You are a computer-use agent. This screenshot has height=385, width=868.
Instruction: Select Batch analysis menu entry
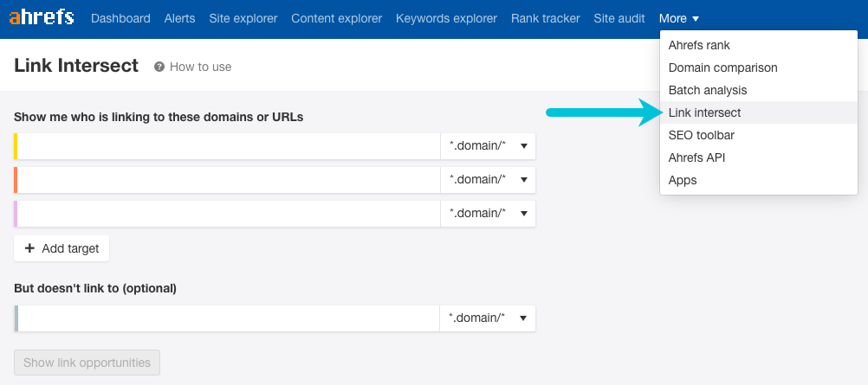(758, 90)
